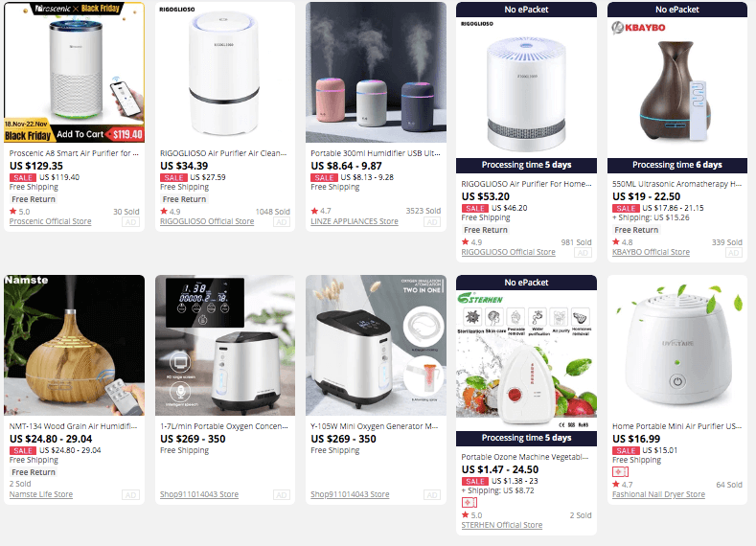Open KBAYBO wooden aromatherapy diffuser image
Image resolution: width=756 pixels, height=546 pixels.
676,87
